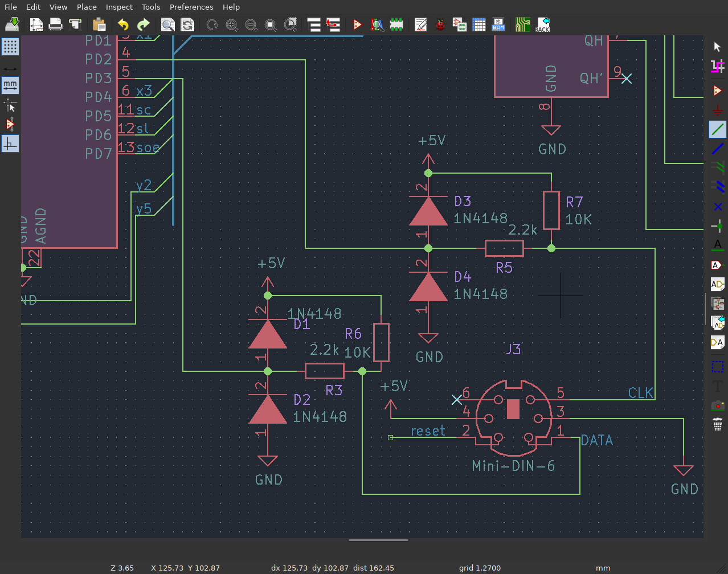This screenshot has height=574, width=728.
Task: Select the No-Connect flag tool
Action: pos(717,207)
